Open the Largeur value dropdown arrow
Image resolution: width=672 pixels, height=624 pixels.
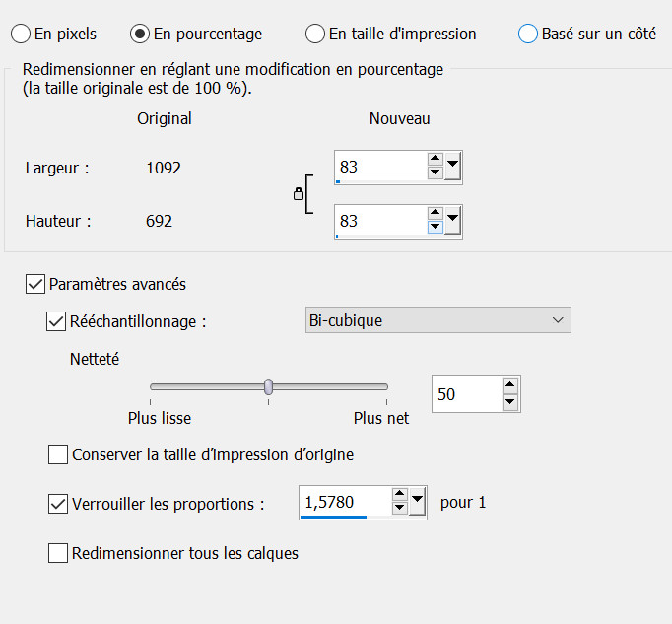tap(452, 166)
